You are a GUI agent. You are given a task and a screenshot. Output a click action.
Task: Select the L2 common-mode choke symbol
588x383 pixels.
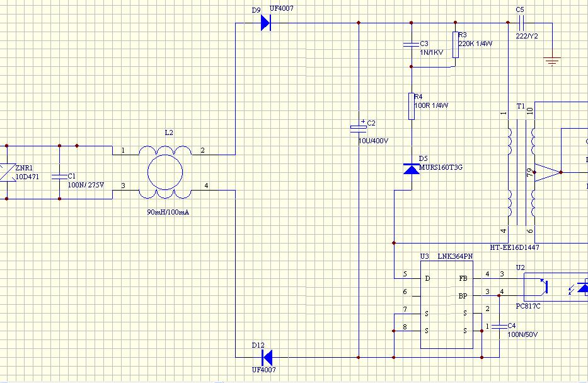click(165, 172)
